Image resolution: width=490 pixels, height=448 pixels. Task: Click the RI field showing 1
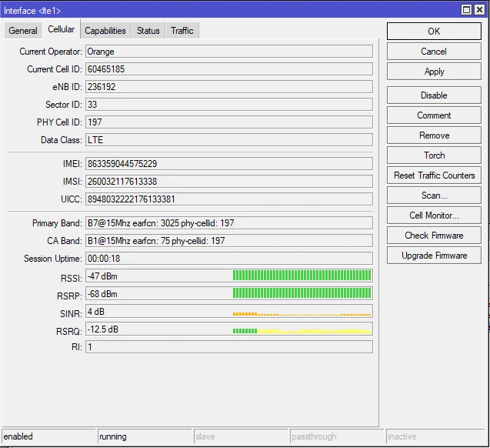point(229,346)
